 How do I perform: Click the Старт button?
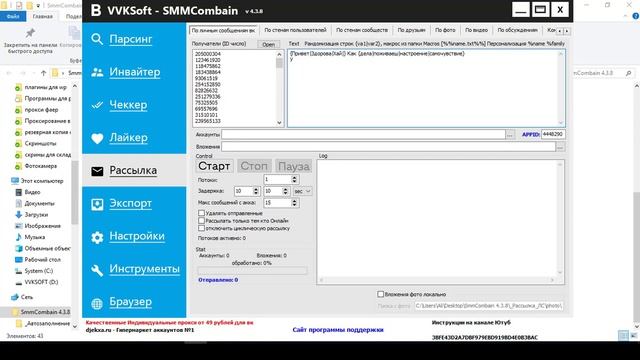point(214,166)
